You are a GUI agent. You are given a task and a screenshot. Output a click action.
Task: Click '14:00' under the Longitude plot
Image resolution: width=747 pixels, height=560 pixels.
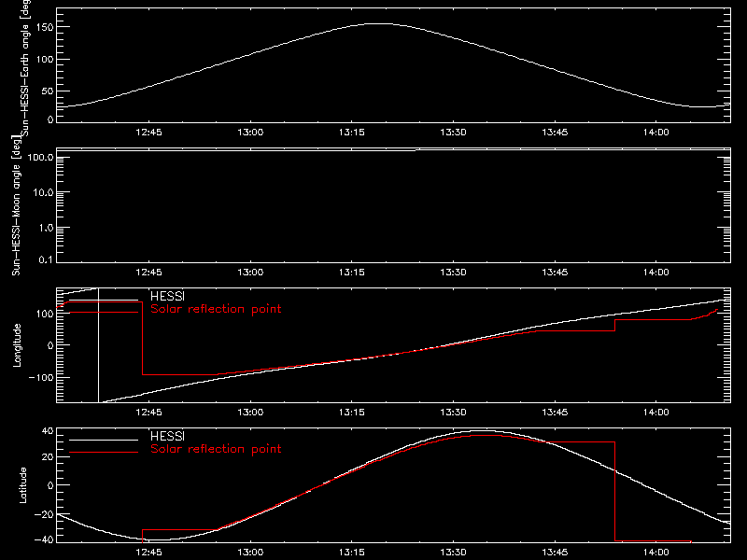point(656,413)
